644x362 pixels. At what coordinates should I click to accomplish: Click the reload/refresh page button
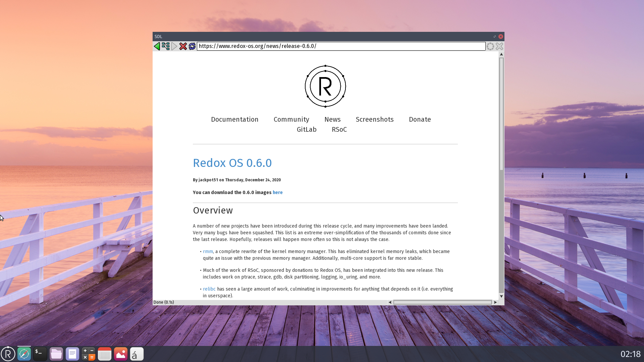pos(192,46)
